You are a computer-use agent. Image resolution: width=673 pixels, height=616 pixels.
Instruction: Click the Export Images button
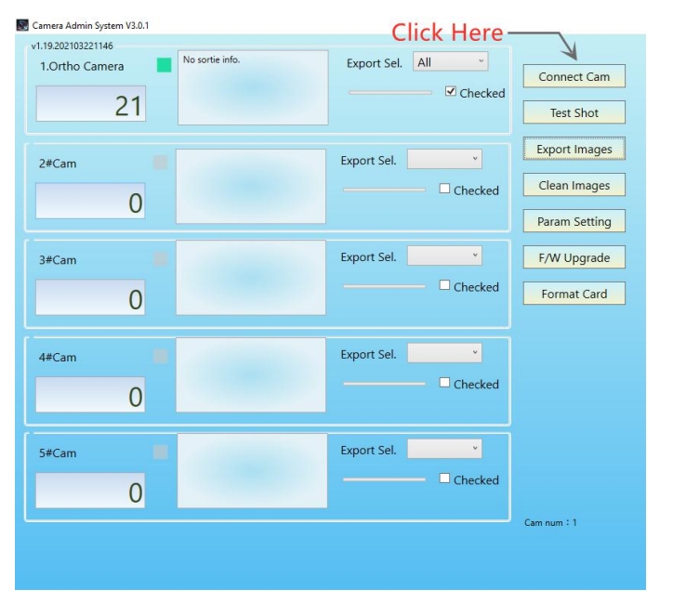click(574, 149)
